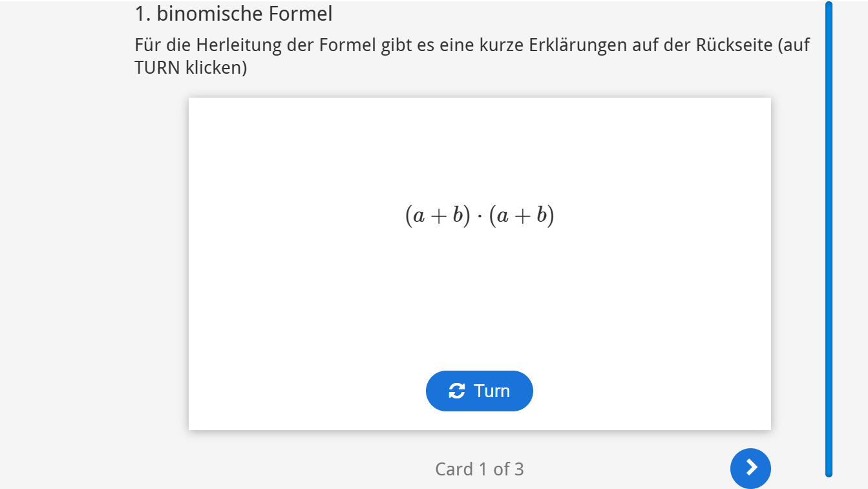Click the "Card 1 of 3" counter
Screen dimensions: 868x489
coord(479,469)
